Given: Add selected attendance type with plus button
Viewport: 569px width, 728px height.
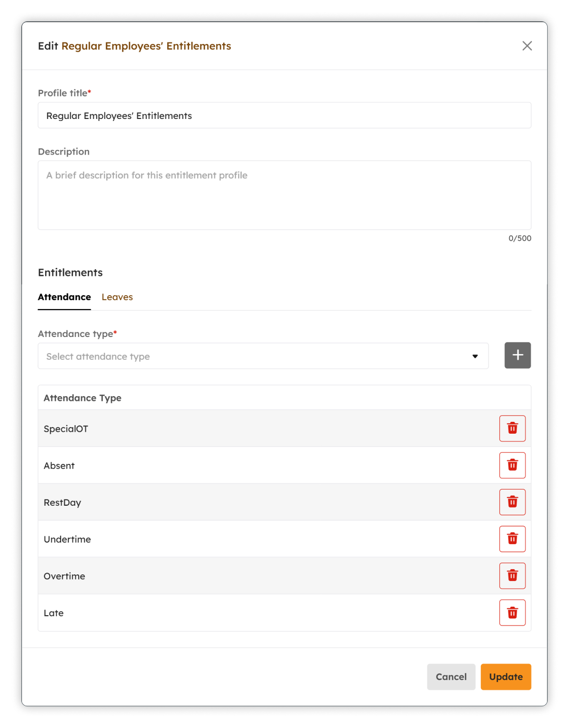Looking at the screenshot, I should [x=518, y=355].
